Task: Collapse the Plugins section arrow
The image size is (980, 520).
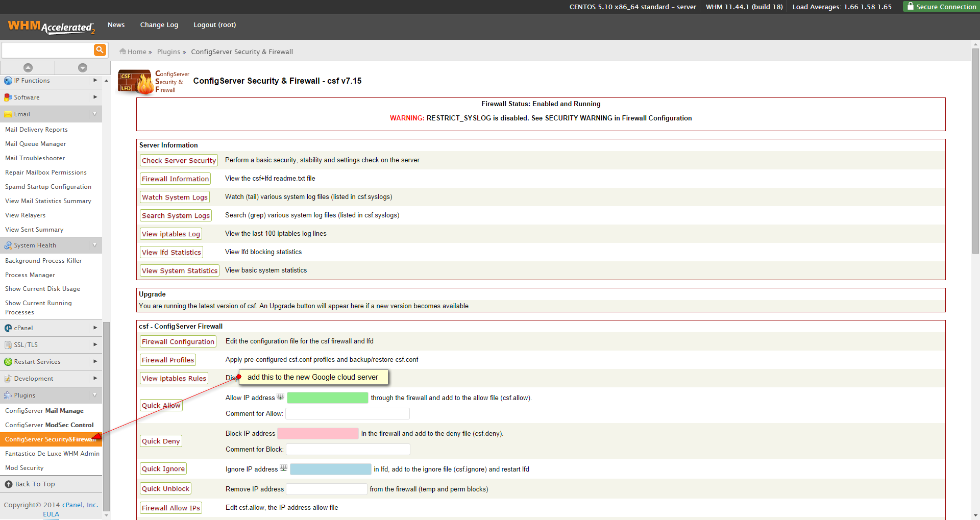Action: pos(95,395)
